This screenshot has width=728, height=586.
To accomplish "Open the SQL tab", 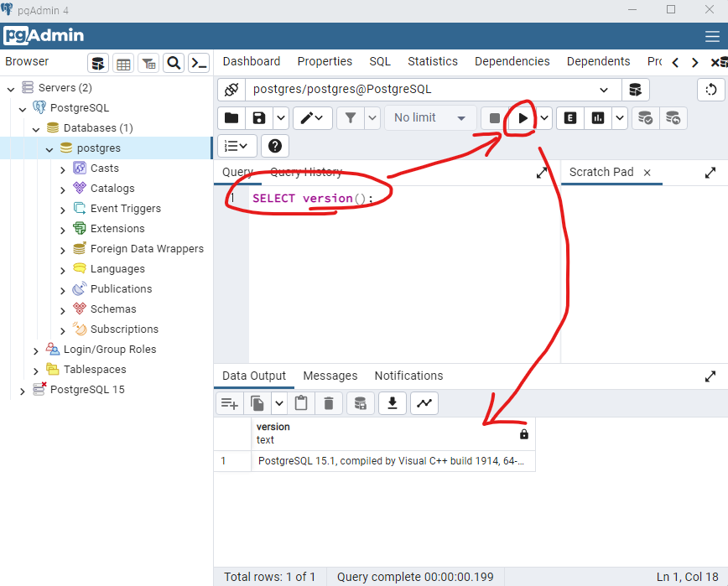I will (380, 62).
